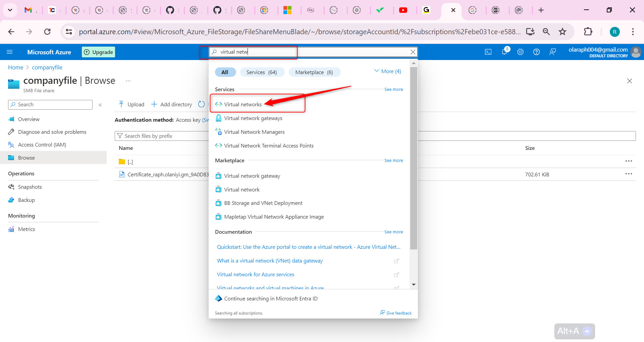Go to Microsoft Azure home logo
Viewport: 644px width, 342px height.
[49, 52]
